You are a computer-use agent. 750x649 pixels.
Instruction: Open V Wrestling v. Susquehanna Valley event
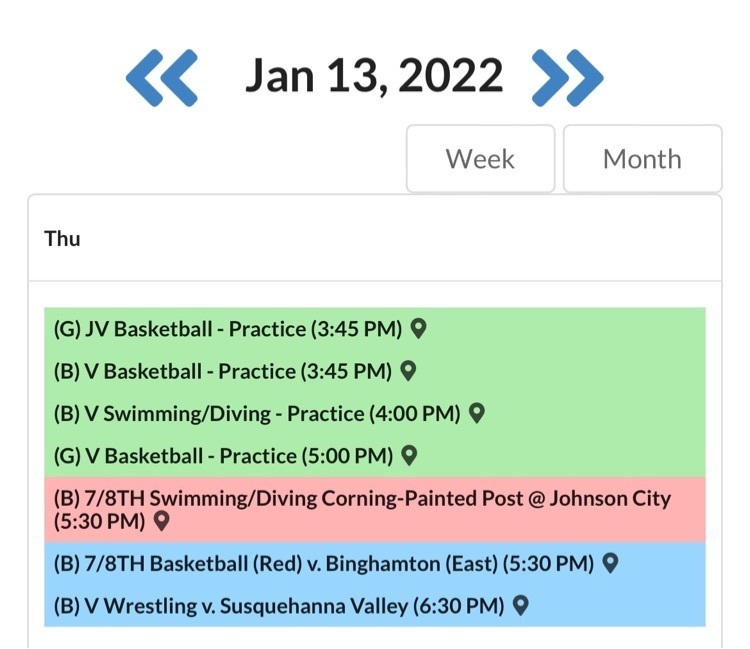(x=278, y=606)
